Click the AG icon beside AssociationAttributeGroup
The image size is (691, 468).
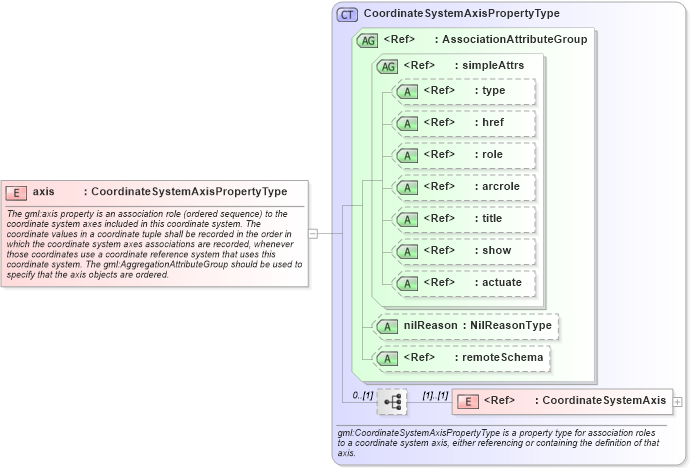click(368, 41)
